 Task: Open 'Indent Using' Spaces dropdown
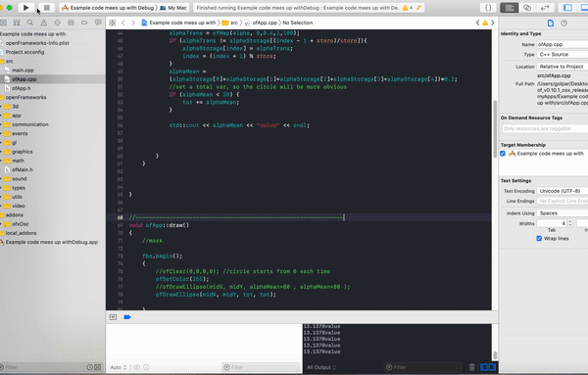click(563, 213)
